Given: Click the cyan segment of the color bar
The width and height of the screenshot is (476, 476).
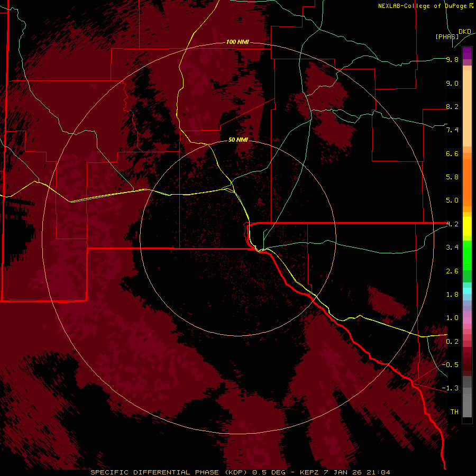Looking at the screenshot, I should point(467,291).
